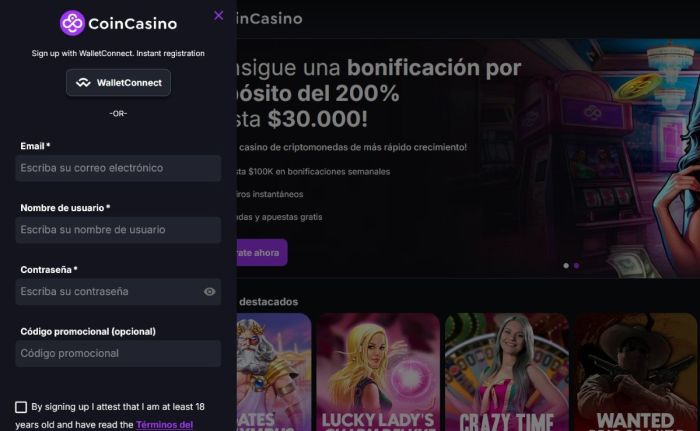Focus the Email input field
This screenshot has height=431, width=700.
tap(118, 168)
